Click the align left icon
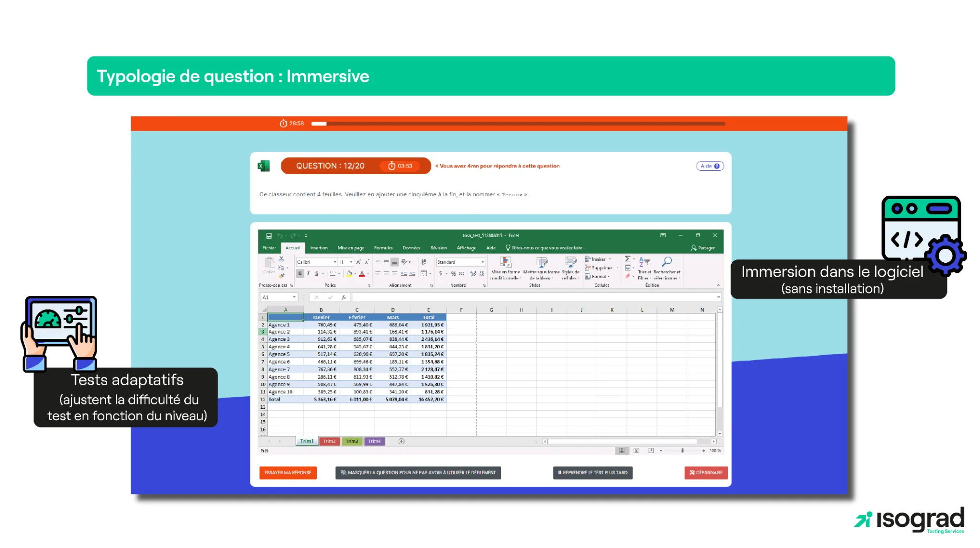 [x=378, y=273]
